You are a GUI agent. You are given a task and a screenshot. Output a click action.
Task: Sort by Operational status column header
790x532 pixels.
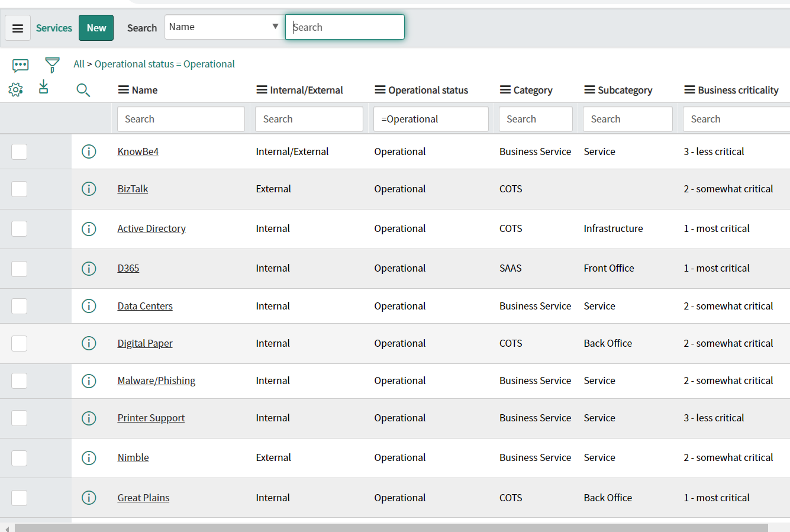coord(428,90)
